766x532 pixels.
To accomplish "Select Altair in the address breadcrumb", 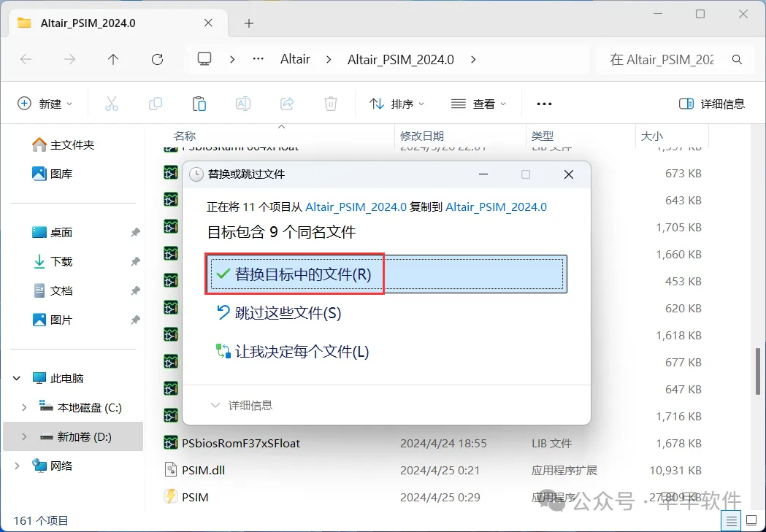I will click(295, 59).
